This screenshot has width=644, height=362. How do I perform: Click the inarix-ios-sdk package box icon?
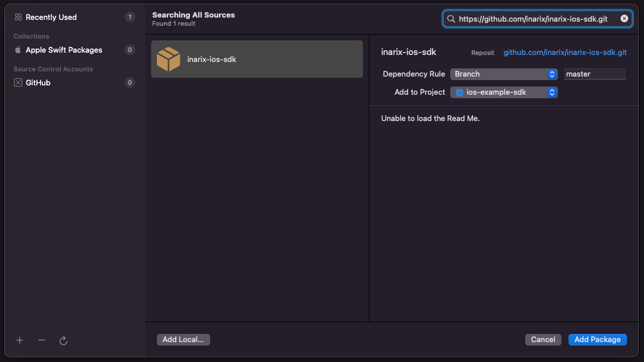[169, 59]
